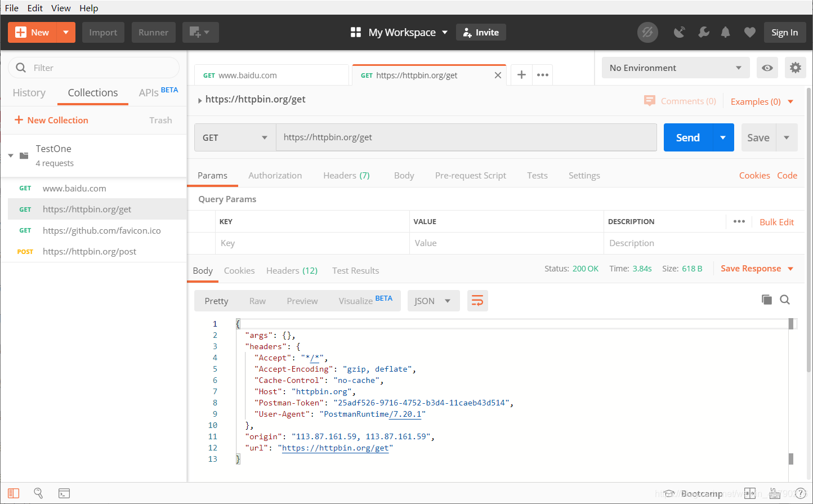Click the Invite button
The image size is (813, 504).
coord(481,33)
